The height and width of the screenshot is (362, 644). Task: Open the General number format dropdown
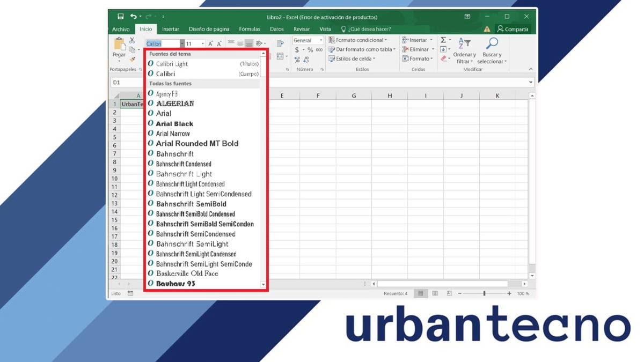pyautogui.click(x=321, y=41)
